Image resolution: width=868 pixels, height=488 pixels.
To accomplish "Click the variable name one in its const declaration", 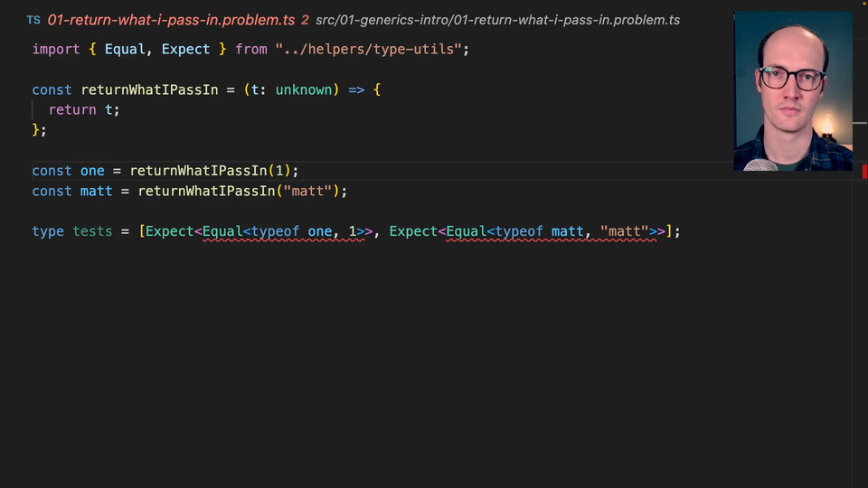I will pos(92,171).
